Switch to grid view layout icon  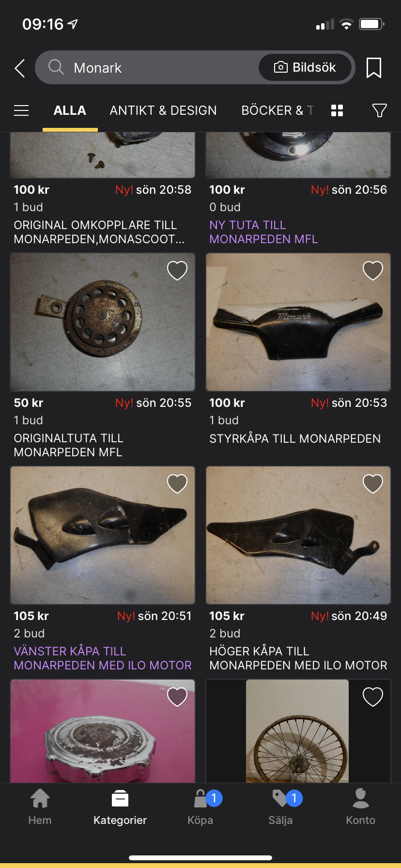[337, 110]
